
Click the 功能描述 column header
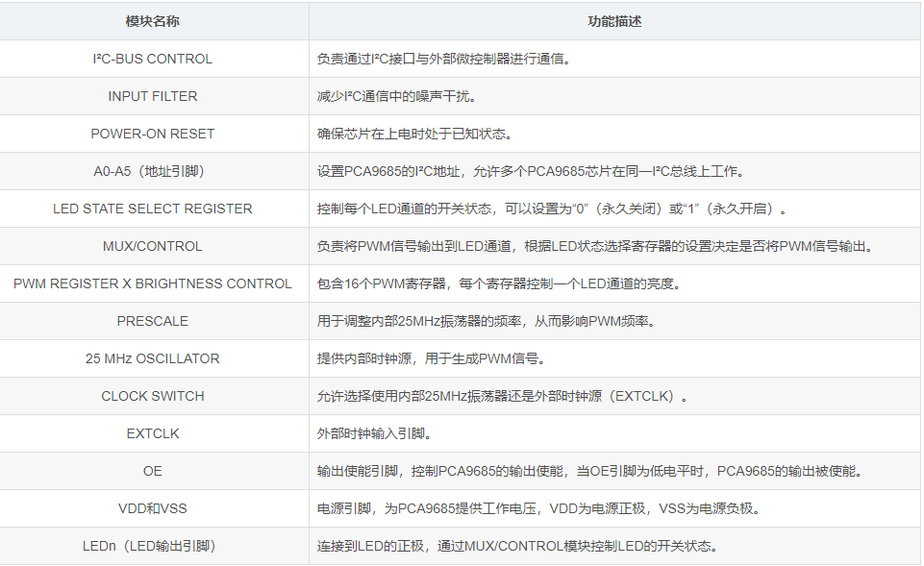click(x=614, y=21)
